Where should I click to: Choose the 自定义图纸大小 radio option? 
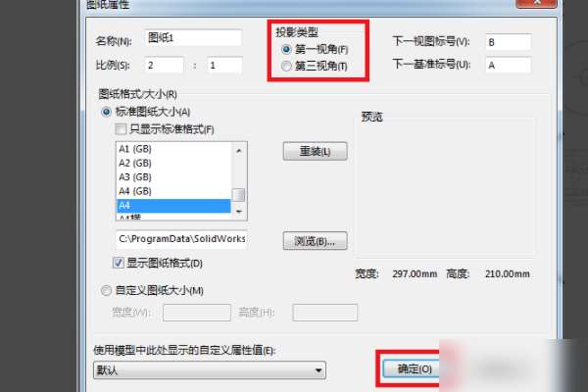point(107,290)
